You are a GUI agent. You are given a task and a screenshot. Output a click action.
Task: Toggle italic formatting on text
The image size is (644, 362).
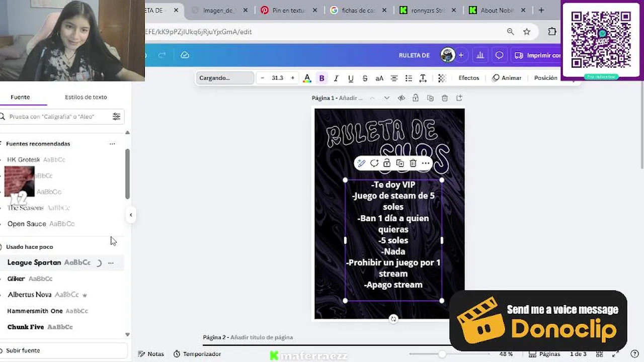tap(336, 78)
